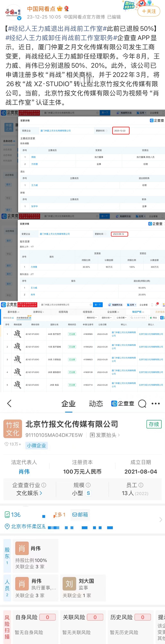Open the 中国网看点 account name

(41, 9)
